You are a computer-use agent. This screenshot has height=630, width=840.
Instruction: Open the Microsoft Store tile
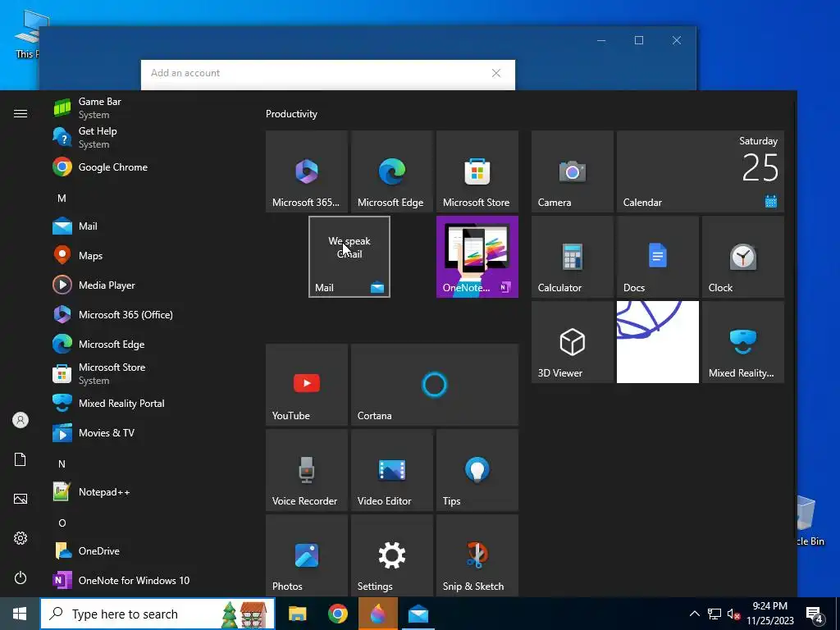click(x=477, y=171)
